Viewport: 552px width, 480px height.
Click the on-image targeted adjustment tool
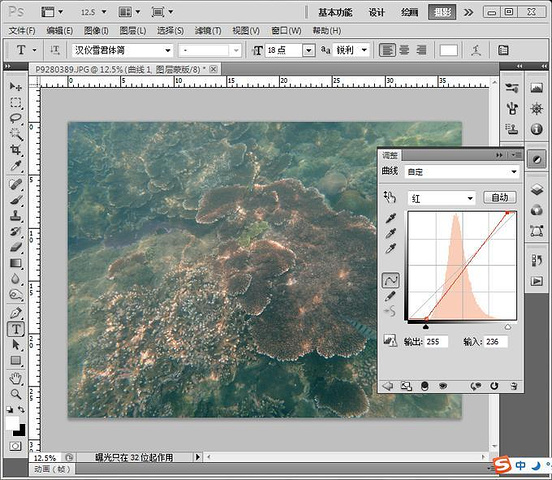pos(390,197)
